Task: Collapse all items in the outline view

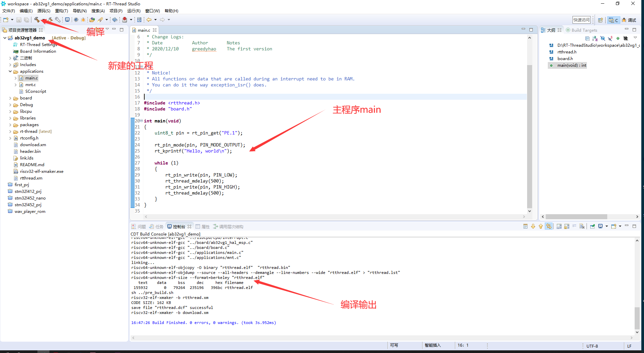Action: 587,38
